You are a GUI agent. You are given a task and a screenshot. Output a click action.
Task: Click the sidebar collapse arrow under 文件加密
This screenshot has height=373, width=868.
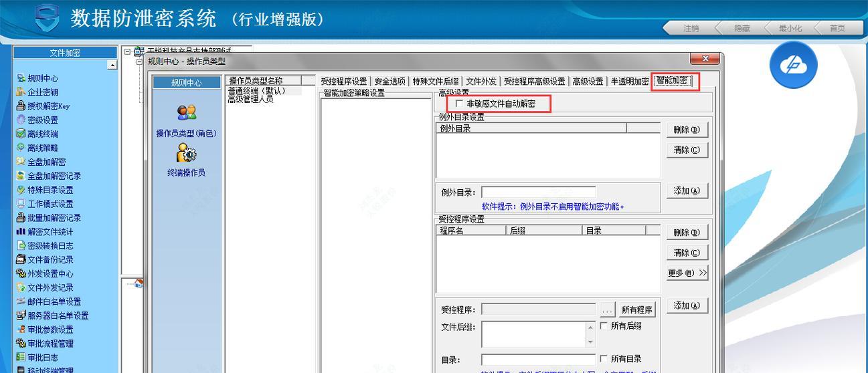pos(112,65)
